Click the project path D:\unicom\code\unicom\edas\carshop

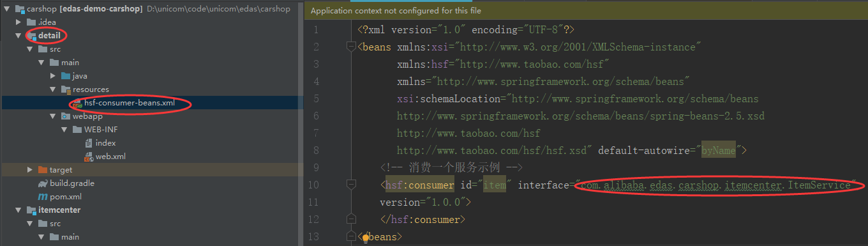coord(218,9)
